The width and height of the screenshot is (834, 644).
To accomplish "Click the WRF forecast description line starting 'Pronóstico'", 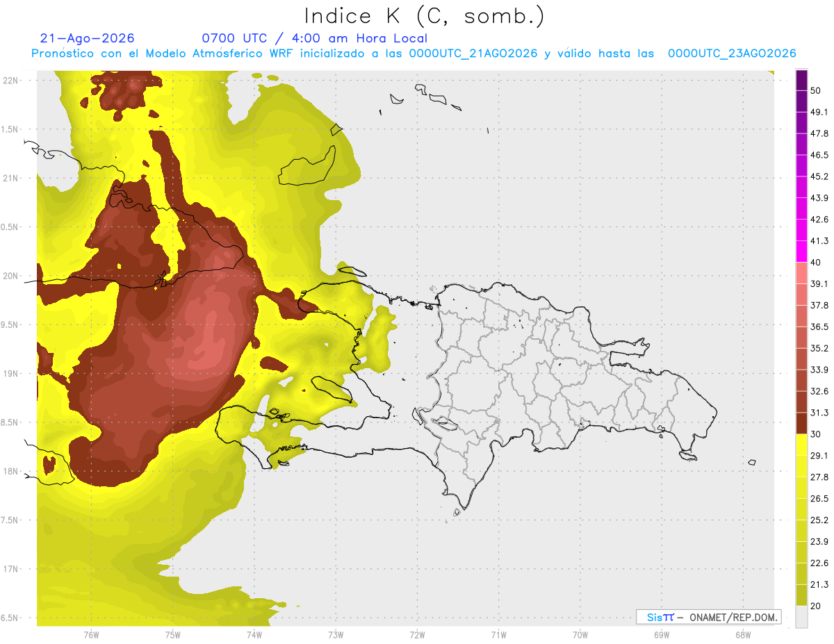I will (x=414, y=53).
